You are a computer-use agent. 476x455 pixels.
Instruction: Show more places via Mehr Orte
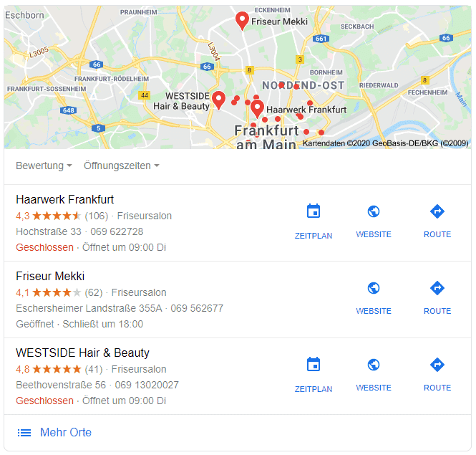click(66, 433)
